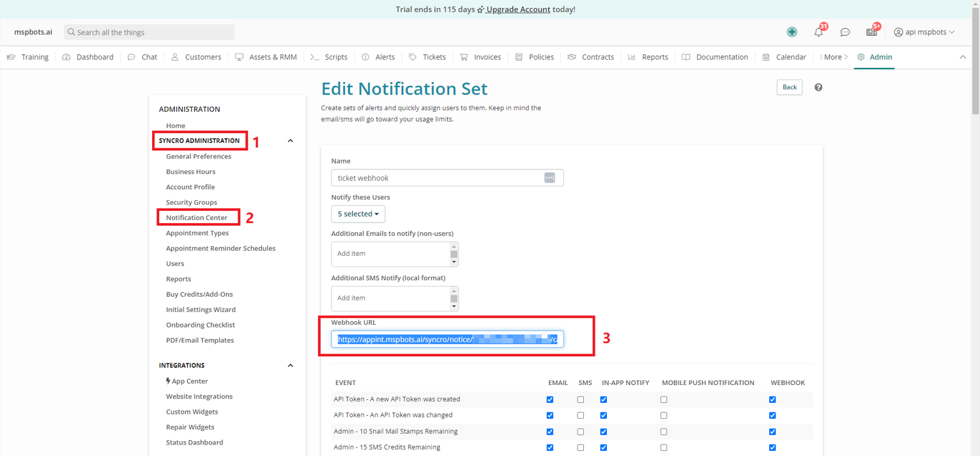Click the chat bubble icon near the profile
The image size is (980, 456).
click(845, 31)
